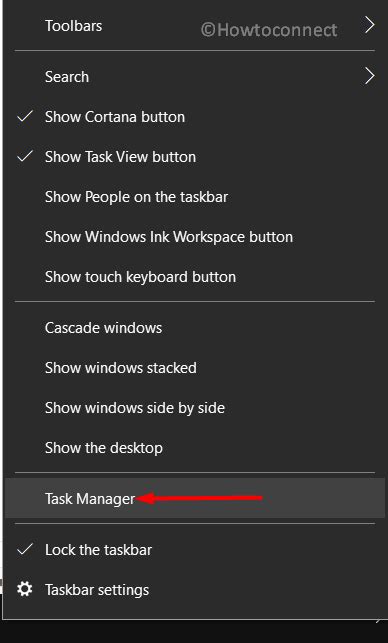Choose Show the desktop
The height and width of the screenshot is (643, 388).
click(x=194, y=448)
